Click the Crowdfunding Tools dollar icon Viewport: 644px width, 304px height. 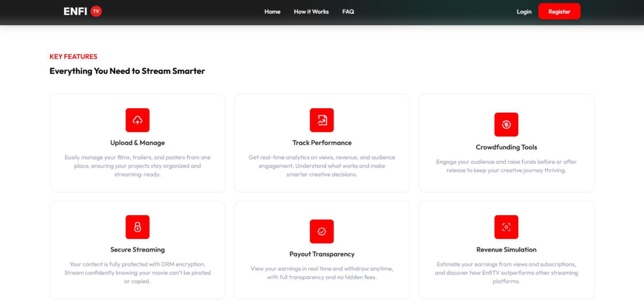(506, 125)
